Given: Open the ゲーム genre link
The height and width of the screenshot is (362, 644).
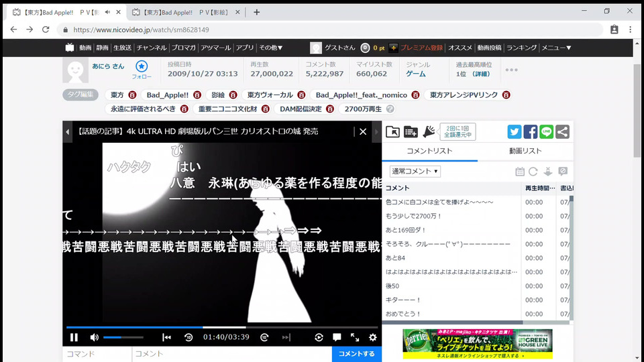Looking at the screenshot, I should (x=416, y=74).
